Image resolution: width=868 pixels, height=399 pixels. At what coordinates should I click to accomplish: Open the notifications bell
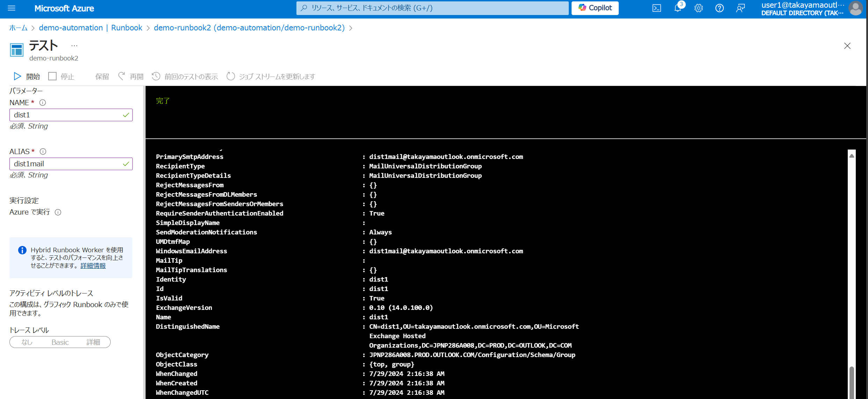[x=678, y=8]
